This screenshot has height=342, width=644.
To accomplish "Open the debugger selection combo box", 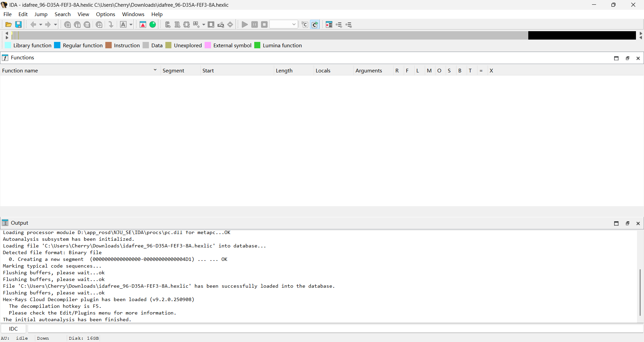I will pos(284,24).
